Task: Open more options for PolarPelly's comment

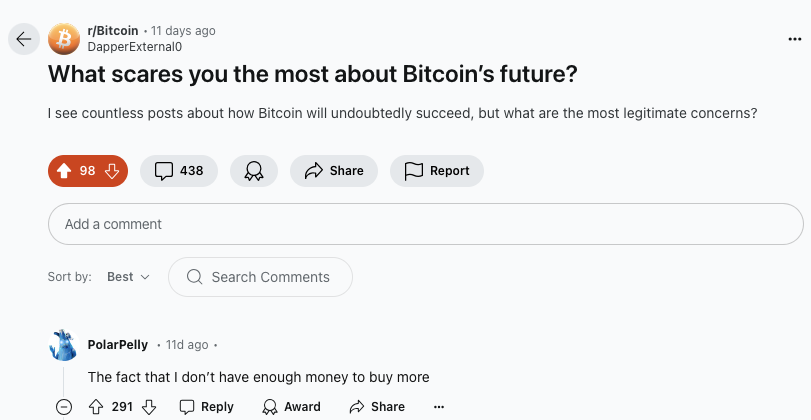Action: 438,407
